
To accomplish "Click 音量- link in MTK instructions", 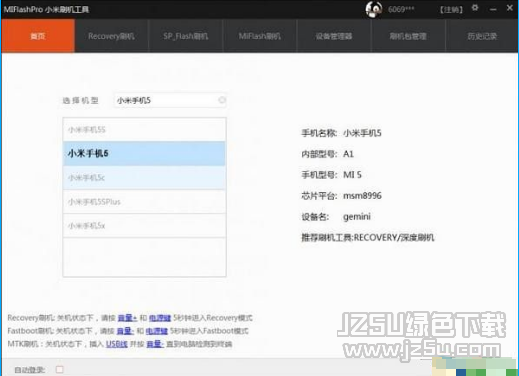I will [155, 344].
